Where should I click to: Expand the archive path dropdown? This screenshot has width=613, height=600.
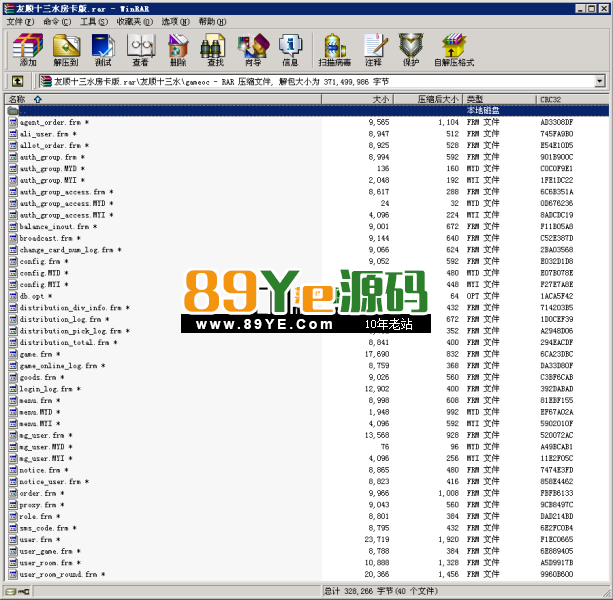click(x=599, y=81)
